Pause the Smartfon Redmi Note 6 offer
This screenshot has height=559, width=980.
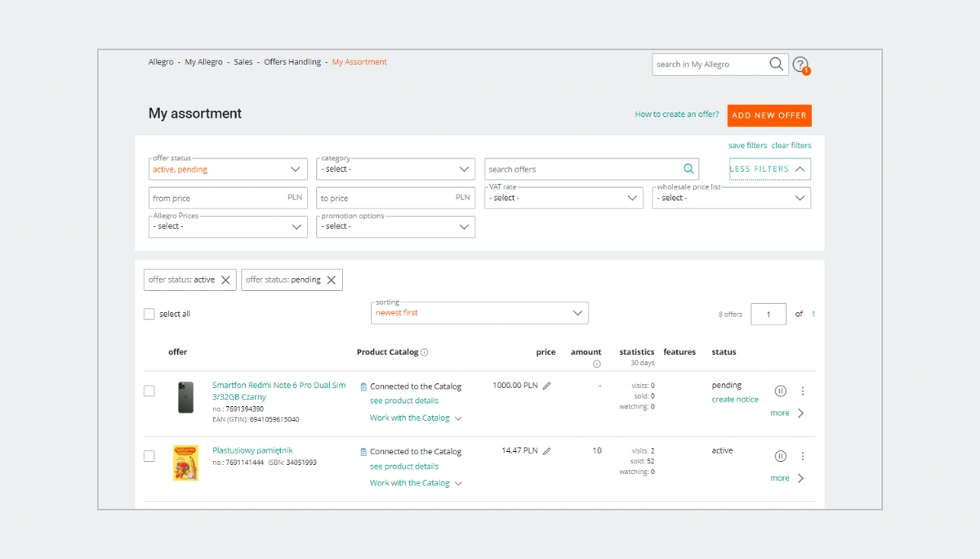point(781,391)
